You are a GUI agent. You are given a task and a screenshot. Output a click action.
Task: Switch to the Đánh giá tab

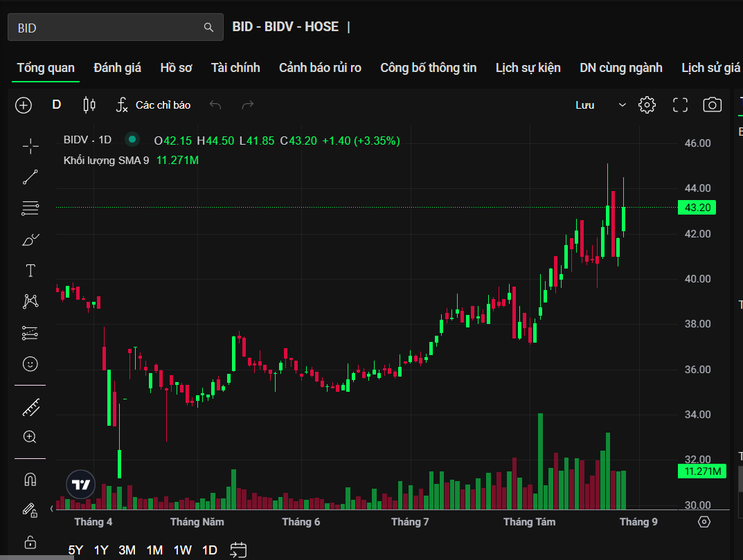click(117, 68)
